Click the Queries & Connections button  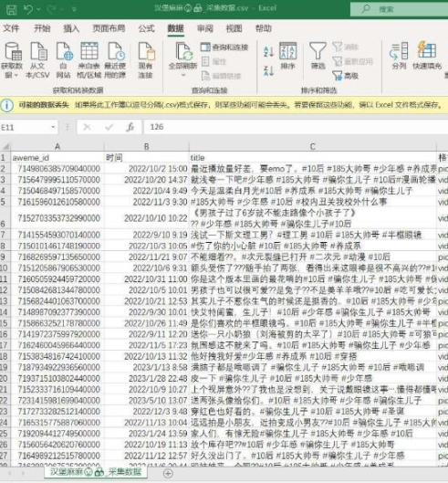click(x=224, y=47)
